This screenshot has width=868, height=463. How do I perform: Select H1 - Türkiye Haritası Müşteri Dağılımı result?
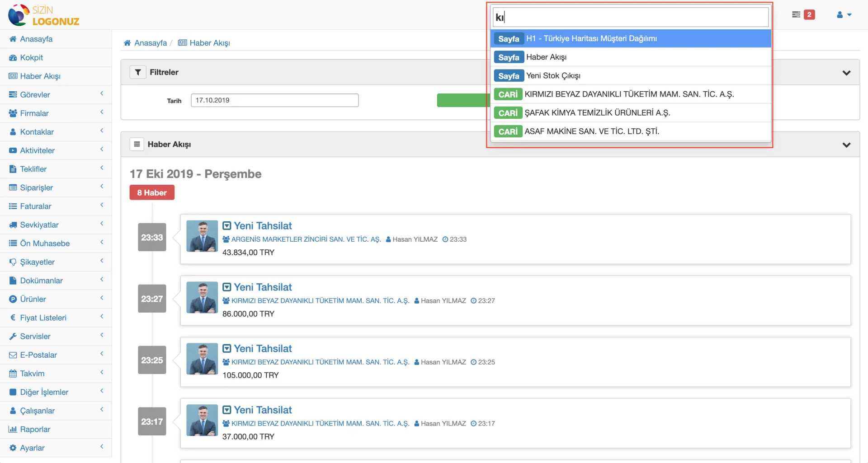[631, 38]
